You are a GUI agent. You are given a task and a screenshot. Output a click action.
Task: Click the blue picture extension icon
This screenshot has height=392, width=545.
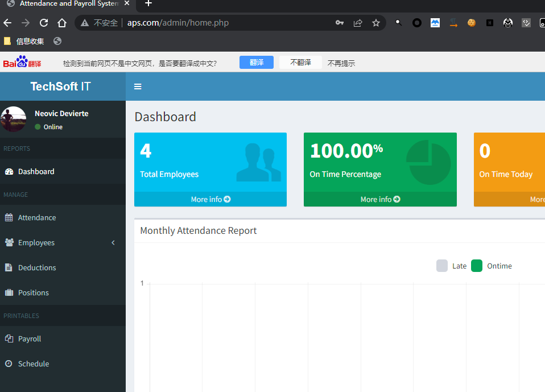click(435, 23)
